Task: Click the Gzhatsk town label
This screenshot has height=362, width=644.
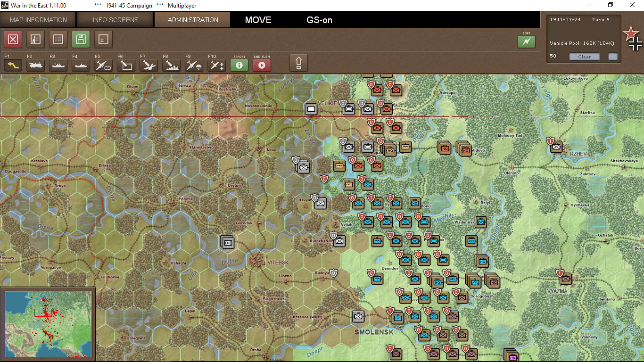Action: (605, 235)
